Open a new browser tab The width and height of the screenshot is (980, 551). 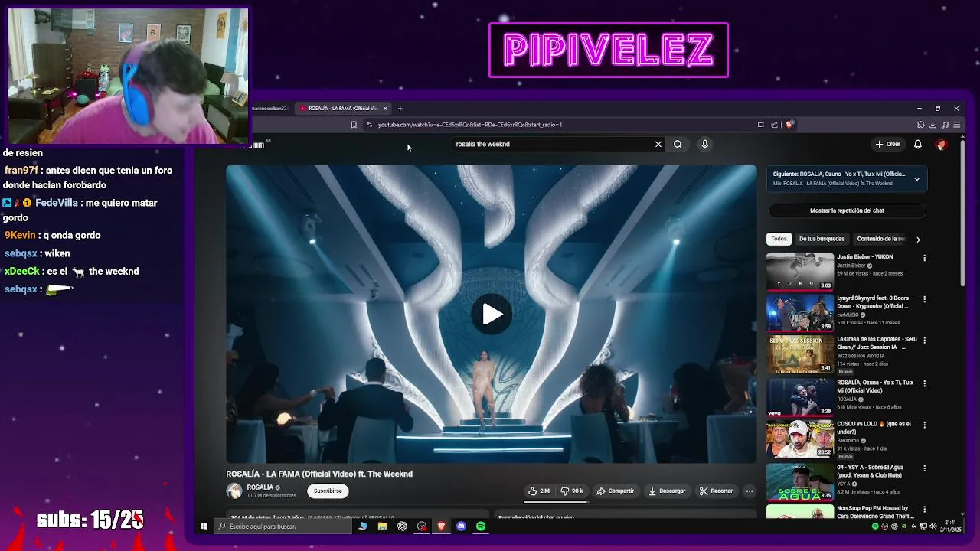pos(400,108)
